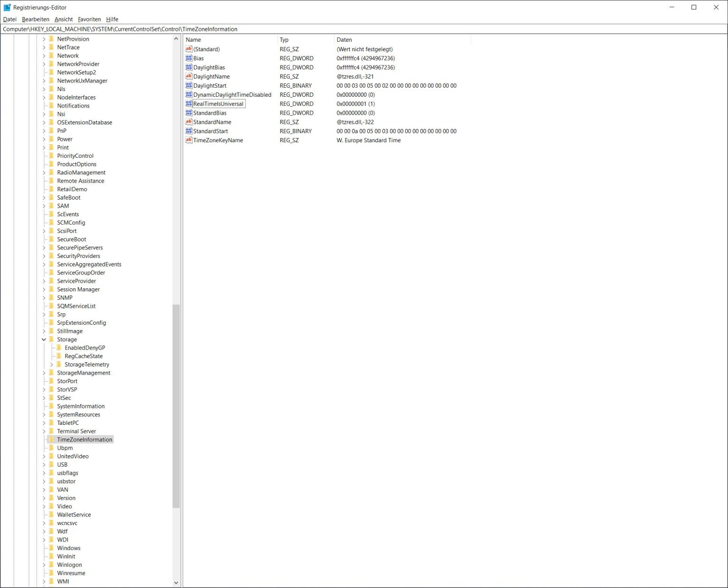This screenshot has width=728, height=588.
Task: Click the string icon beside StandardName
Action: (189, 122)
